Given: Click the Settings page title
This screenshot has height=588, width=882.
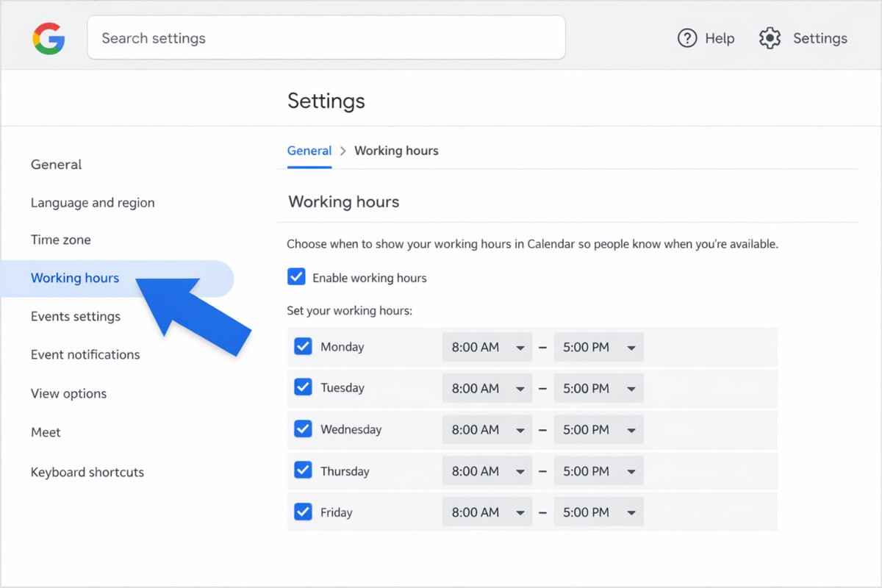Looking at the screenshot, I should point(326,101).
